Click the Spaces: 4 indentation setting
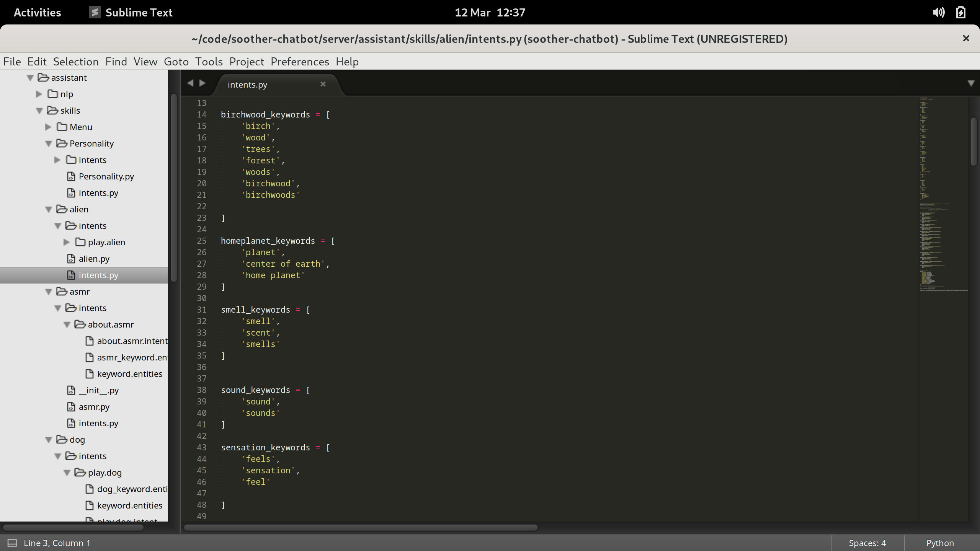980x551 pixels. [867, 543]
